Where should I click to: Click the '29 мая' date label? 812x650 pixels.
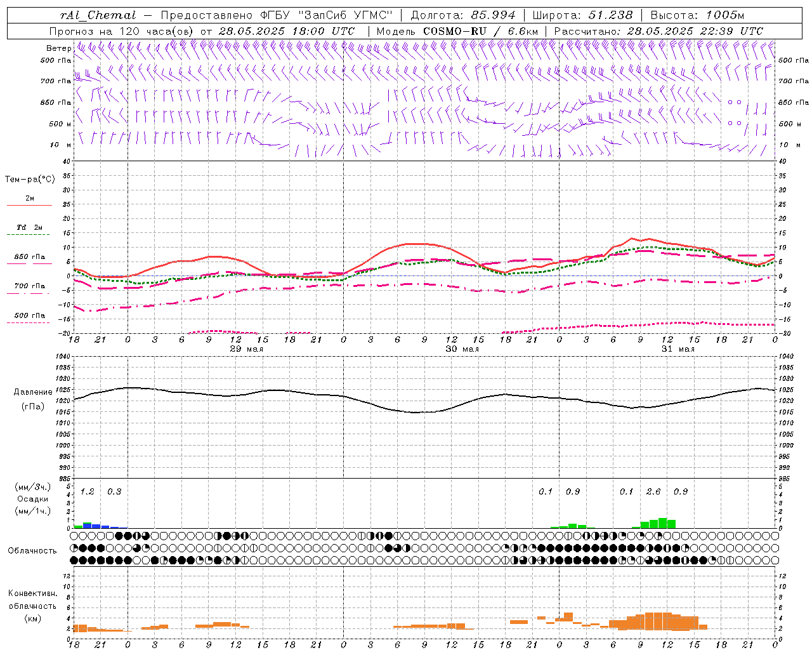pyautogui.click(x=247, y=349)
